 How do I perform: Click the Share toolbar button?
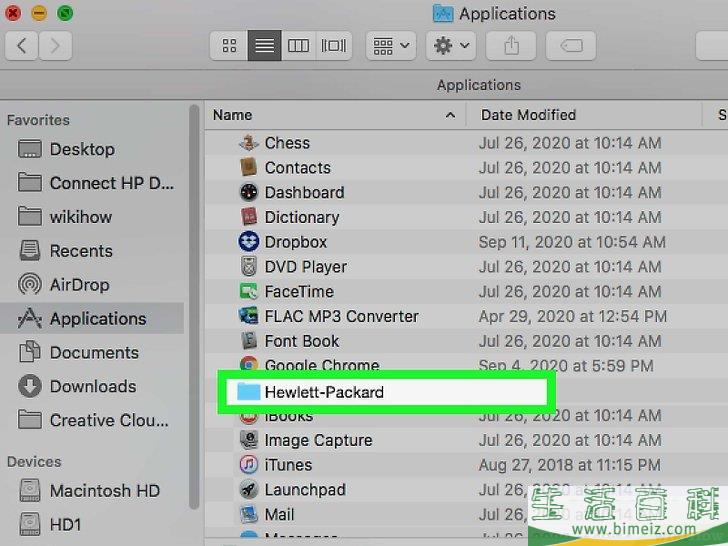coord(511,46)
